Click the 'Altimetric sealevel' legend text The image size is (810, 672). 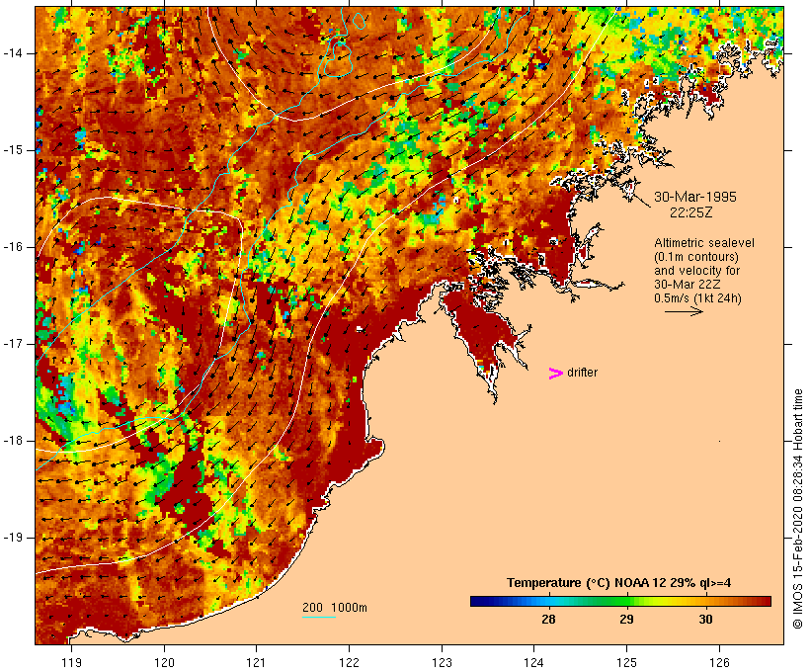tap(704, 243)
